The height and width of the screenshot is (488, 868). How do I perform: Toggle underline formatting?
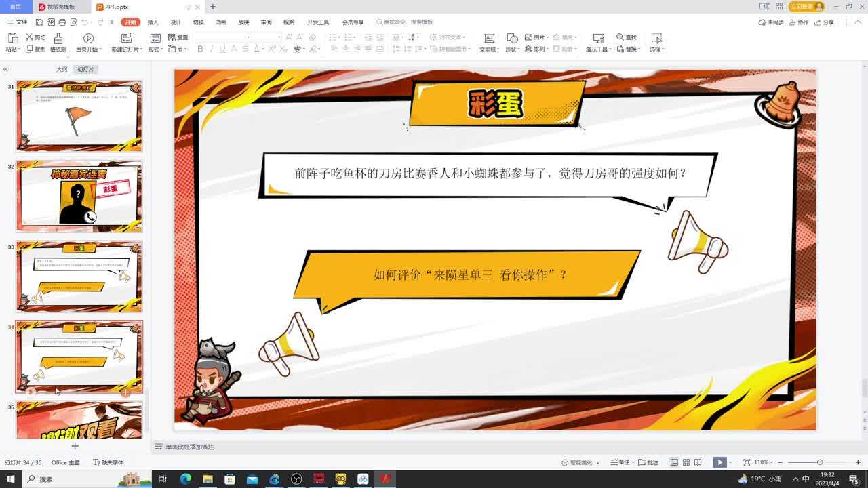222,49
